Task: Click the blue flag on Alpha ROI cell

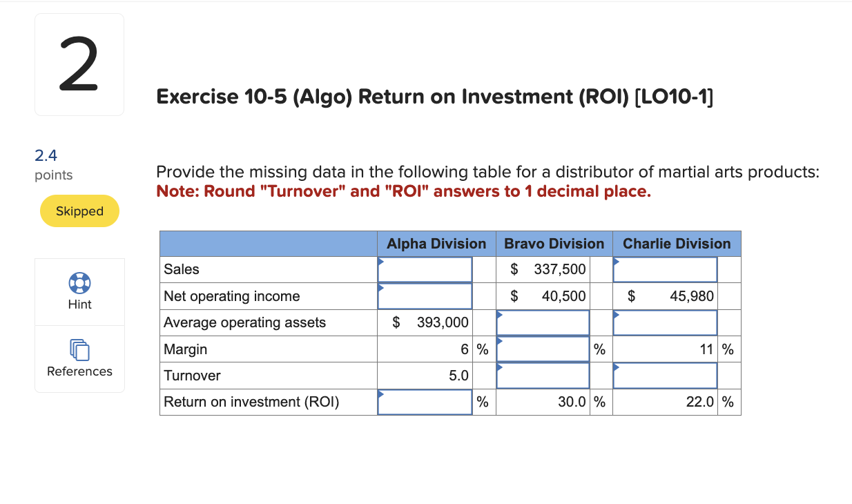Action: 380,396
